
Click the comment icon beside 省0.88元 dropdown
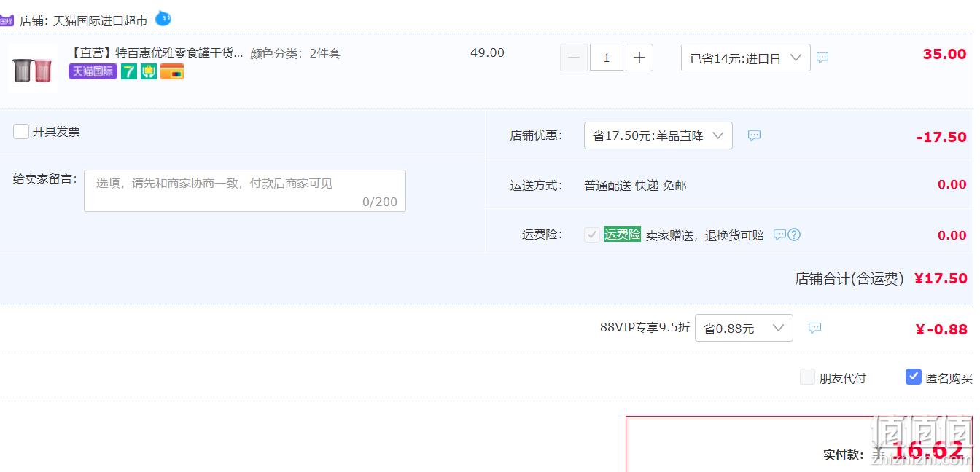[x=815, y=328]
